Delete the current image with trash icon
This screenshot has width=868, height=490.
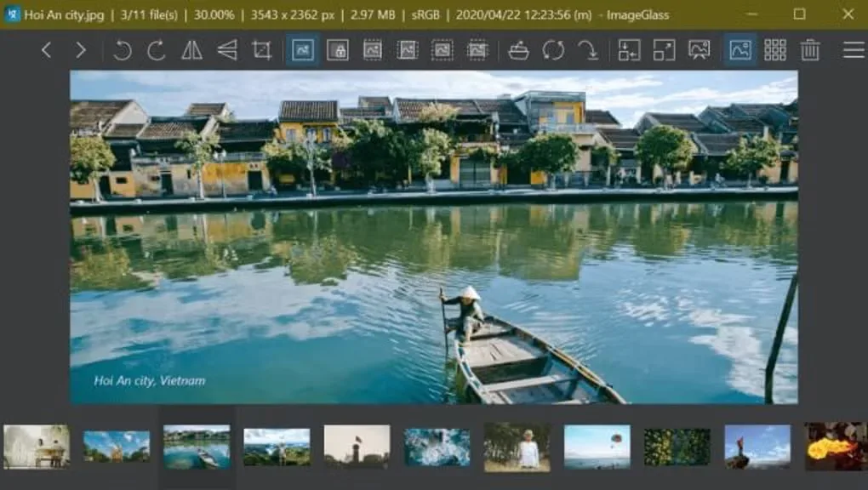[x=810, y=50]
